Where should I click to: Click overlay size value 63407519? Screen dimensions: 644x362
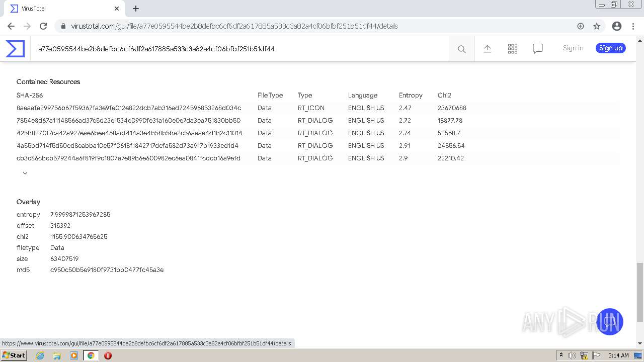tap(64, 258)
